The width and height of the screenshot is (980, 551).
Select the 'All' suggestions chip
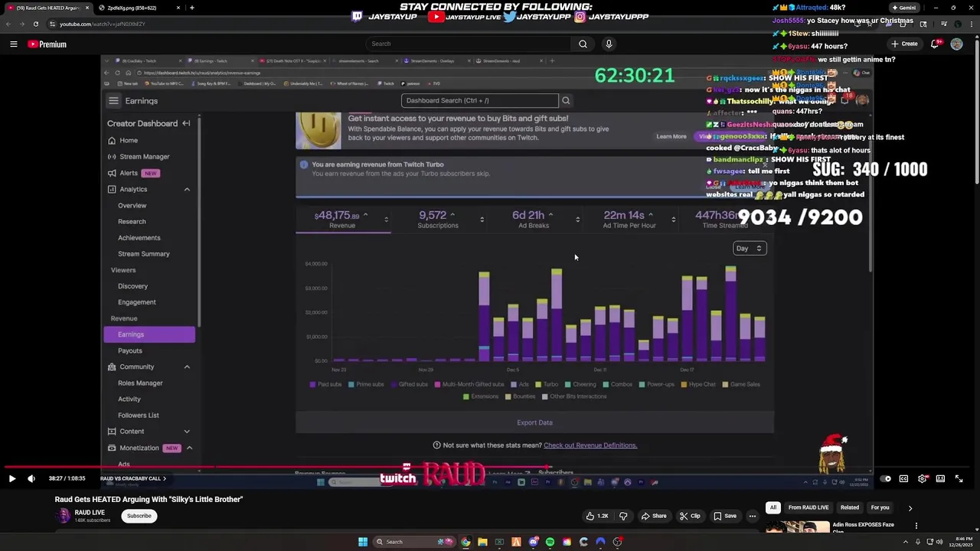coord(773,507)
